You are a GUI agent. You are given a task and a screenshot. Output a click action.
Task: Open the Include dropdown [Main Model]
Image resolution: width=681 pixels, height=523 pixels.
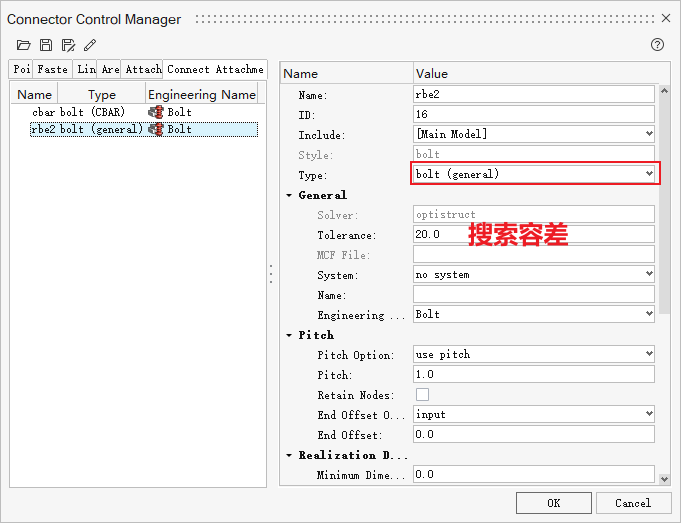534,134
